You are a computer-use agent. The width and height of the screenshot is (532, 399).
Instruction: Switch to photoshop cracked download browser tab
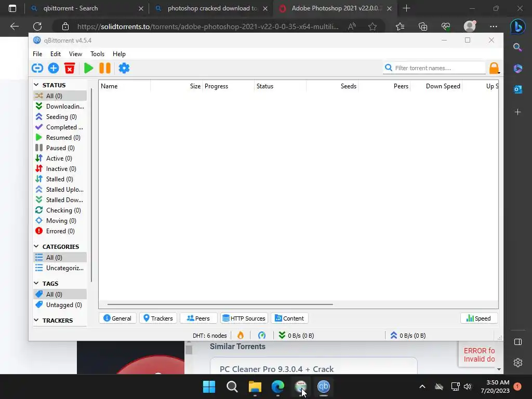(x=211, y=8)
